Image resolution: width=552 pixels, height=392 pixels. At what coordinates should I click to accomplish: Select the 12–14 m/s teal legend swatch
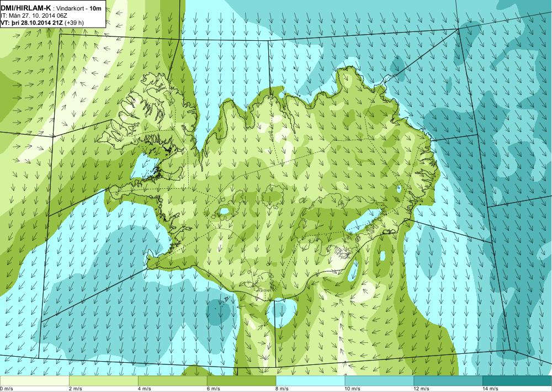(x=448, y=381)
